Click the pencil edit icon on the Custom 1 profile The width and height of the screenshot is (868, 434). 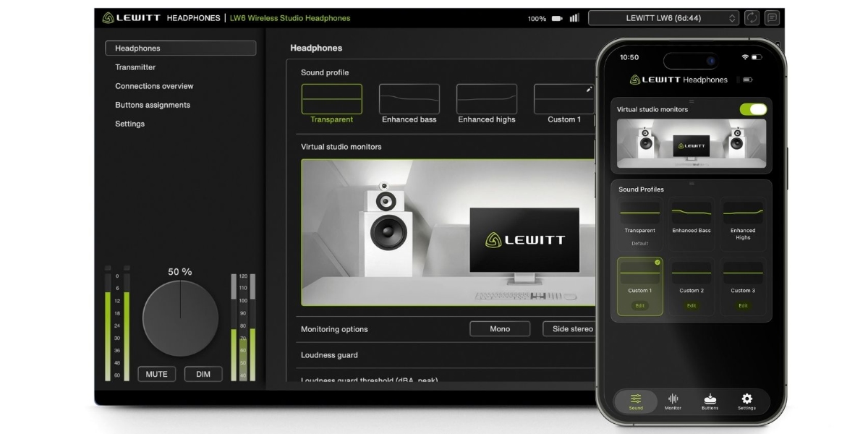[589, 90]
